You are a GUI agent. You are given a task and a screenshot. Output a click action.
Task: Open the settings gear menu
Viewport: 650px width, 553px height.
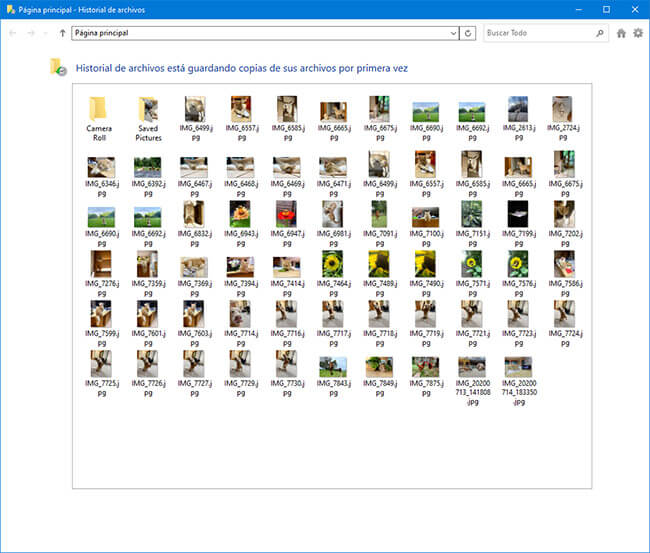pyautogui.click(x=638, y=33)
